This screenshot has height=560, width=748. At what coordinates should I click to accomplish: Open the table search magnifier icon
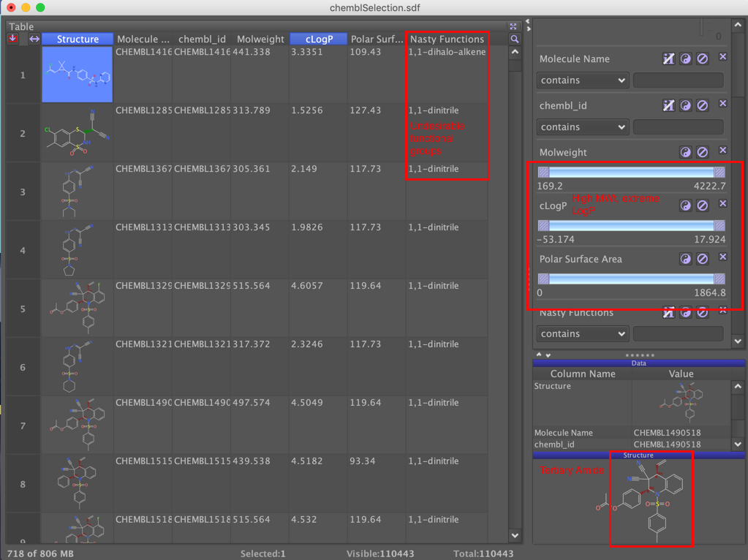tap(514, 39)
